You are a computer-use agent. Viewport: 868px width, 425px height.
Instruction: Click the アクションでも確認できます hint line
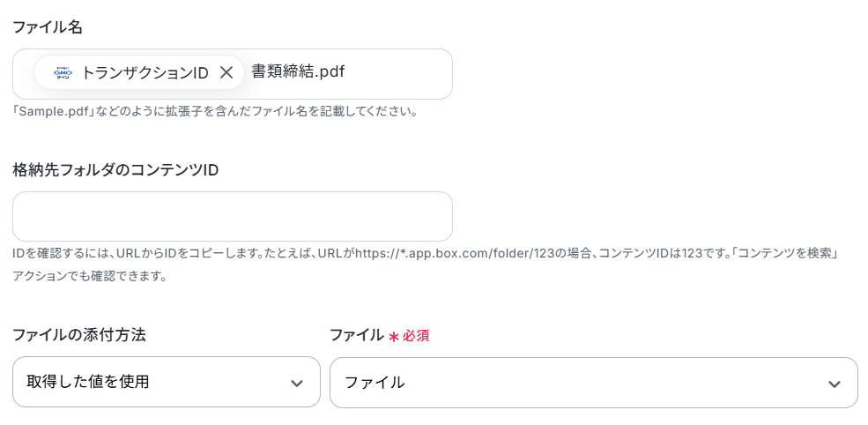pyautogui.click(x=89, y=276)
